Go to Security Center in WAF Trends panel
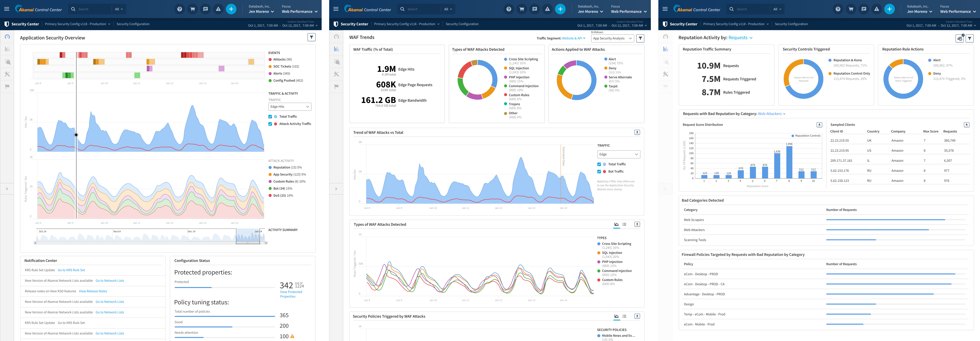980x341 pixels. [x=351, y=24]
